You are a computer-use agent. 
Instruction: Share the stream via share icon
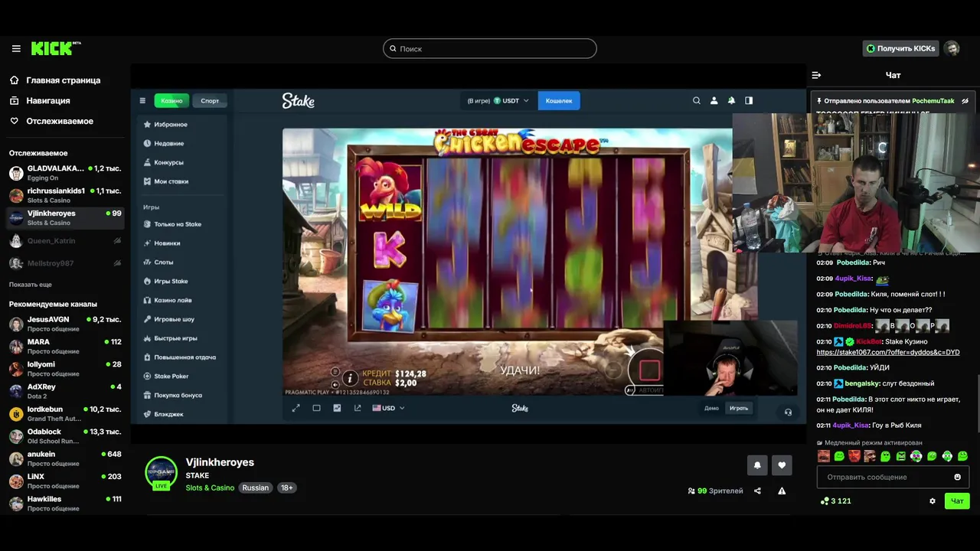click(757, 491)
